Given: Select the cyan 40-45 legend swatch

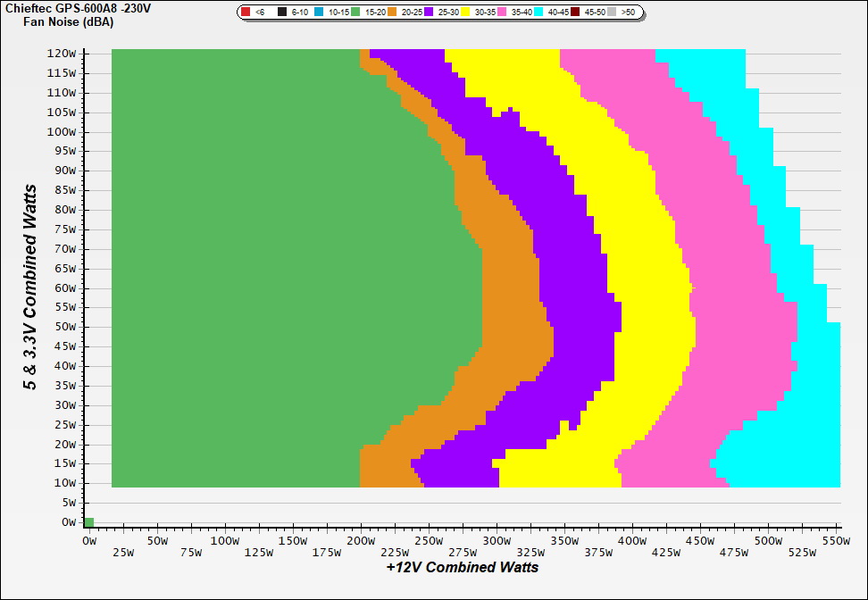Looking at the screenshot, I should click(539, 12).
